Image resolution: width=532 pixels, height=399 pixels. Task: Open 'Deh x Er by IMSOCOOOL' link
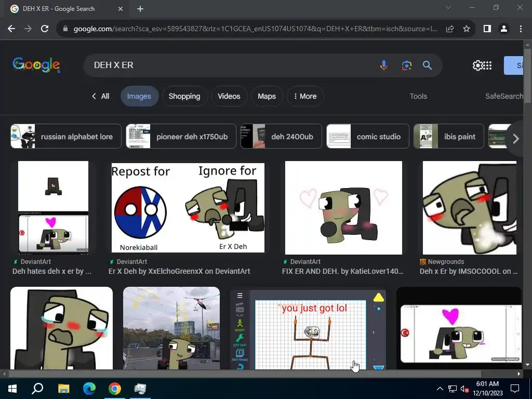click(x=469, y=271)
